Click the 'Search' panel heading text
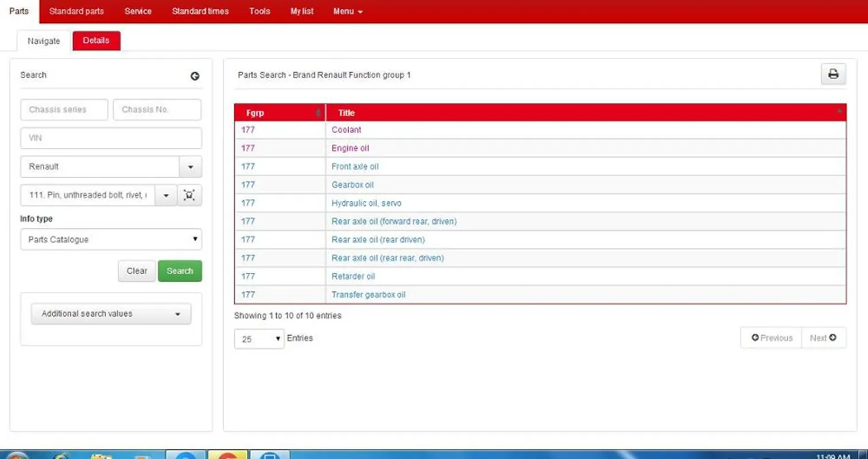Screen dimensions: 868x459 [33, 75]
